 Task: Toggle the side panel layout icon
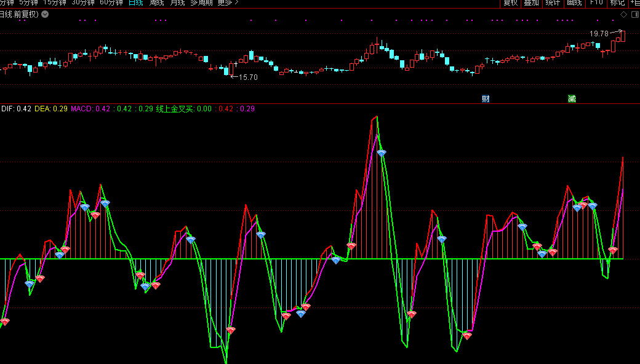pyautogui.click(x=634, y=14)
